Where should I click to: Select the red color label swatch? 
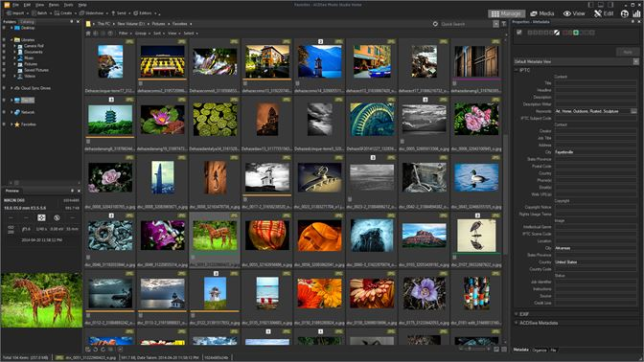tap(565, 33)
